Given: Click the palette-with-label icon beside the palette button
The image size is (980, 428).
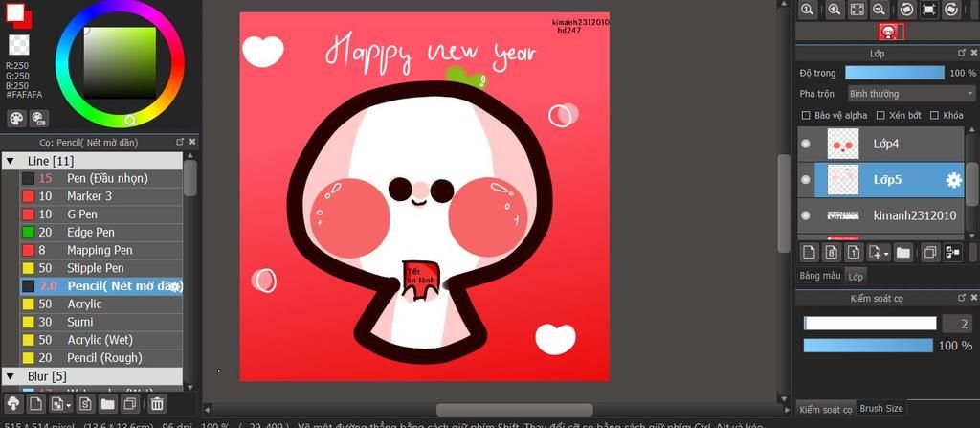Looking at the screenshot, I should click(x=38, y=119).
